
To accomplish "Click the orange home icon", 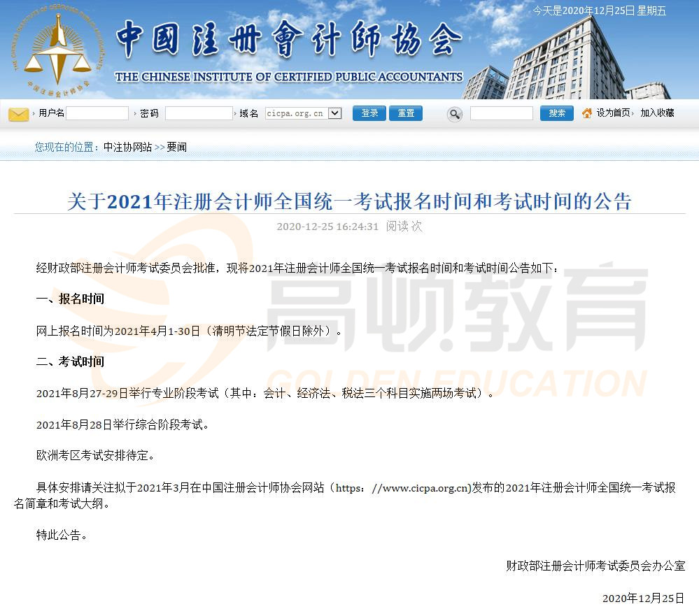I will coord(587,113).
